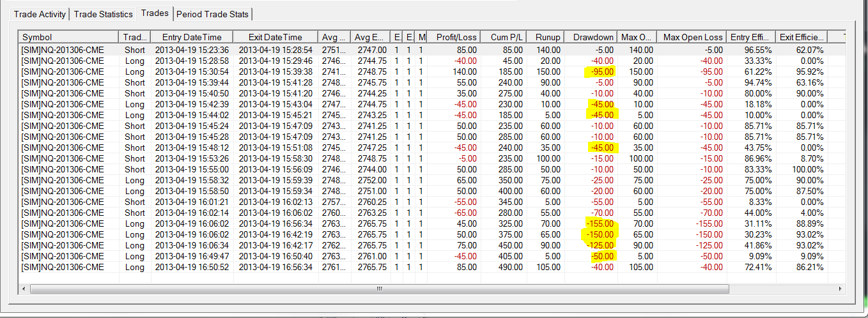Viewport: 868px width, 318px height.
Task: Open the Trade Statistics tab
Action: [x=104, y=14]
